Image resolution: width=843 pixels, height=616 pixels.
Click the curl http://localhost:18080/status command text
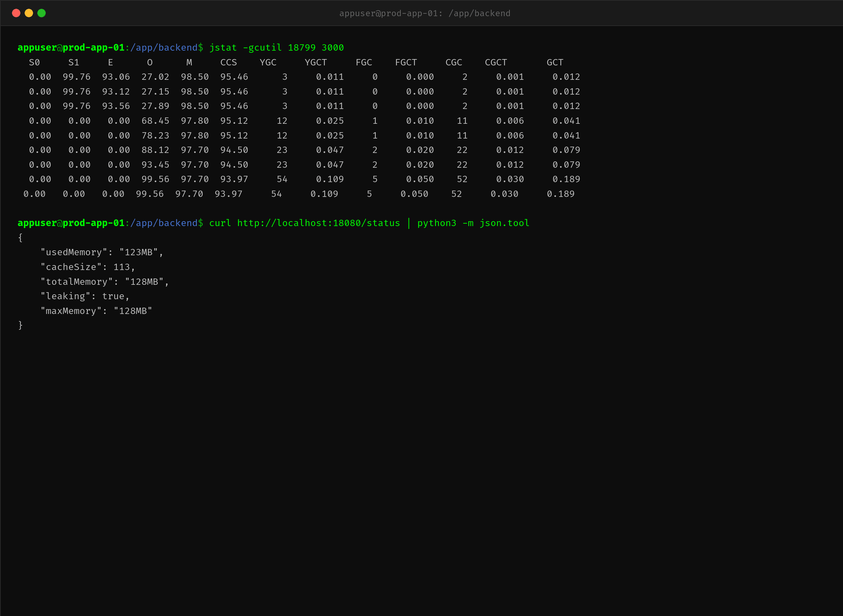304,223
